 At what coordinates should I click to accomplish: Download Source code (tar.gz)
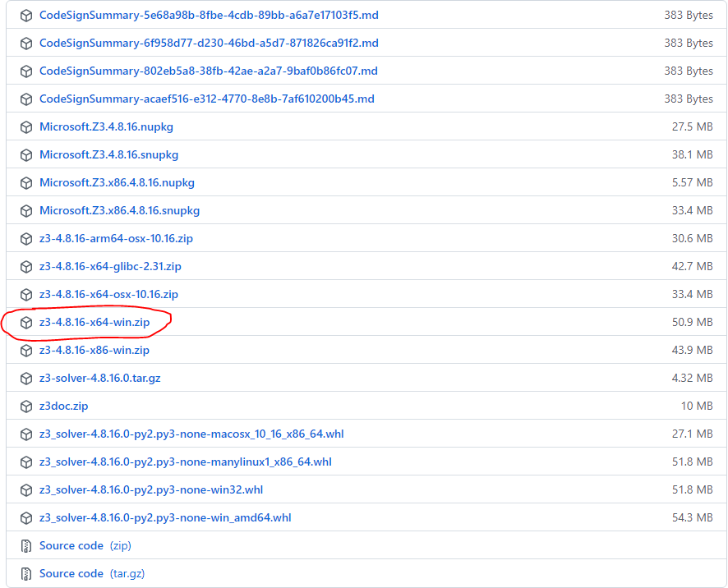tap(92, 573)
